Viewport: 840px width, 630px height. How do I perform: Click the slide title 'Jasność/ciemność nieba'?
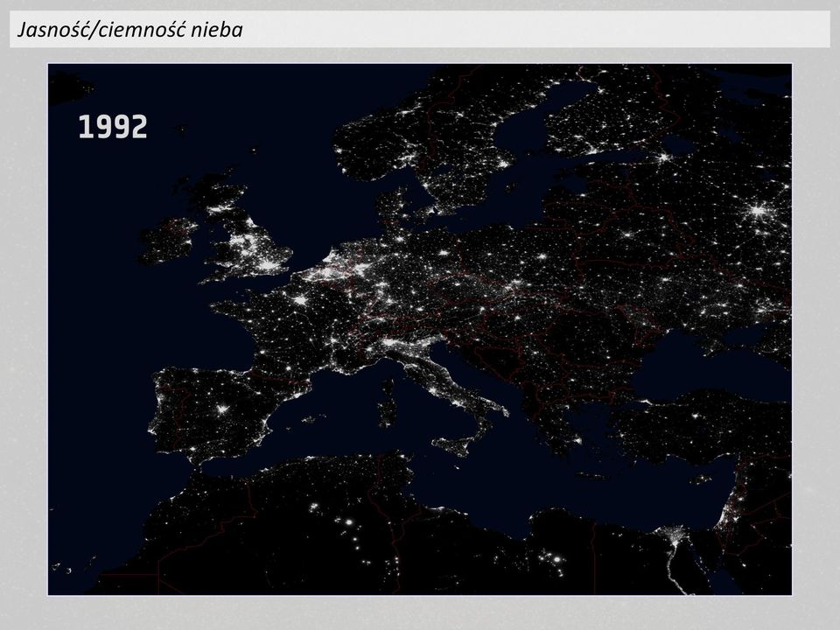point(130,30)
